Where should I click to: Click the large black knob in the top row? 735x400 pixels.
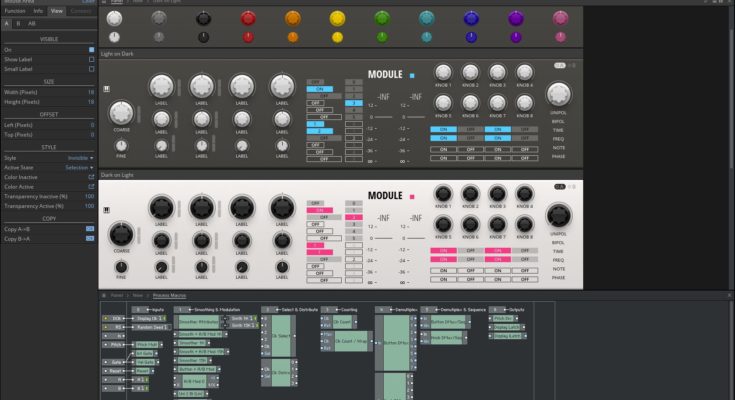[x=204, y=18]
